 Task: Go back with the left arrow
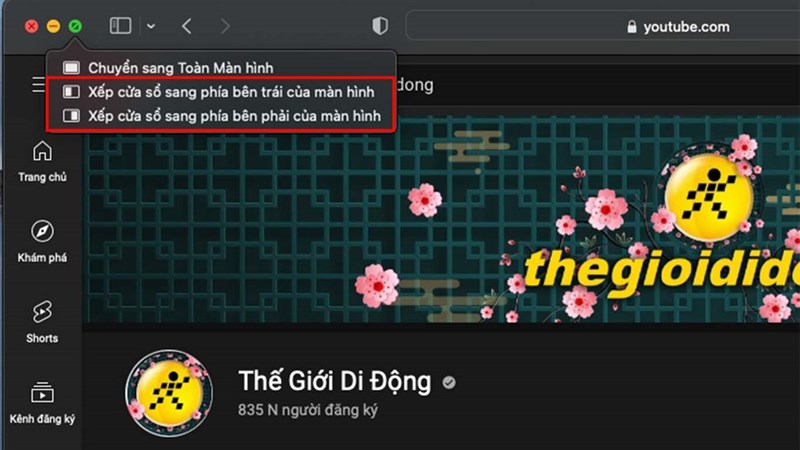point(187,26)
